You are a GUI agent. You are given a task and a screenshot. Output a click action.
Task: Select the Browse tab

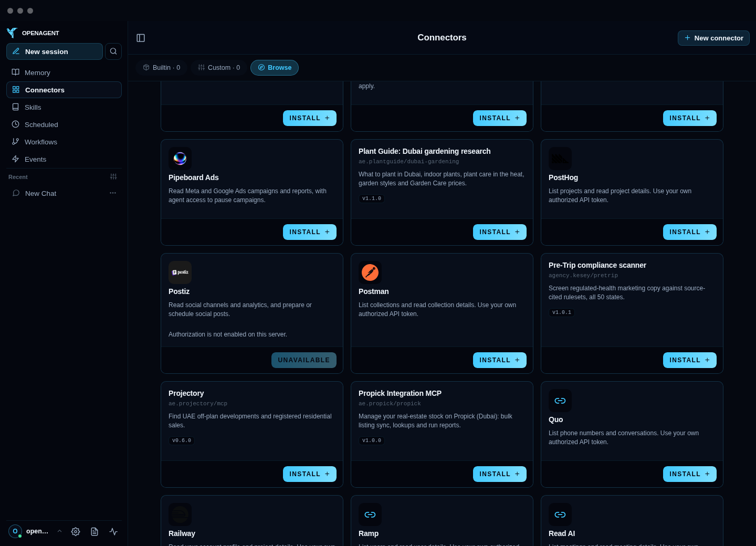(275, 68)
